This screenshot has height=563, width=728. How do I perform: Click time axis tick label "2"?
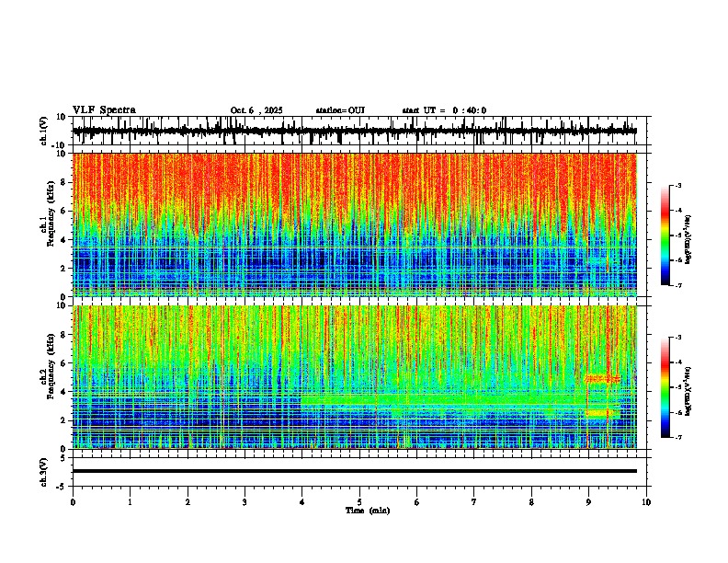(188, 502)
